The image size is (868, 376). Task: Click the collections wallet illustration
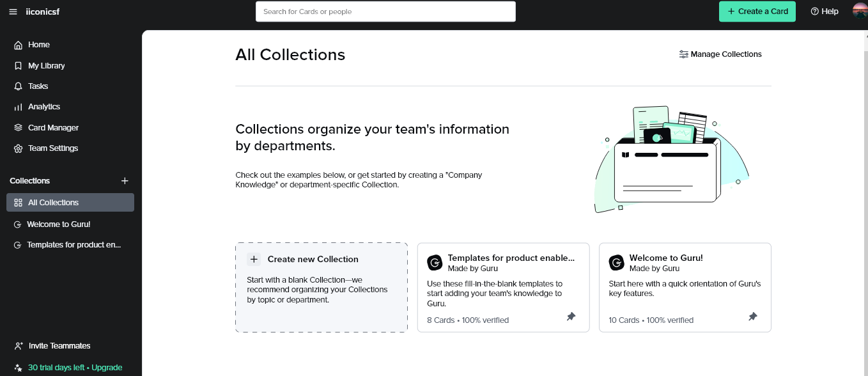671,159
